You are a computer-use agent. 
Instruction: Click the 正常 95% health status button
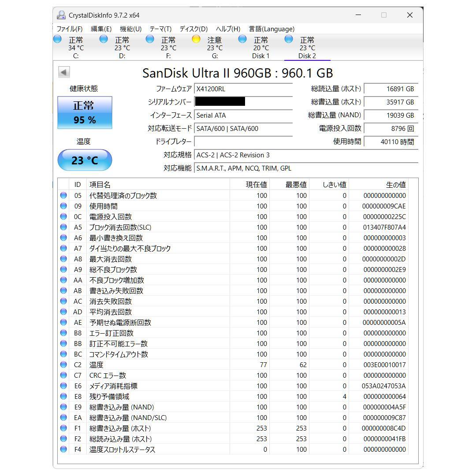(x=85, y=112)
